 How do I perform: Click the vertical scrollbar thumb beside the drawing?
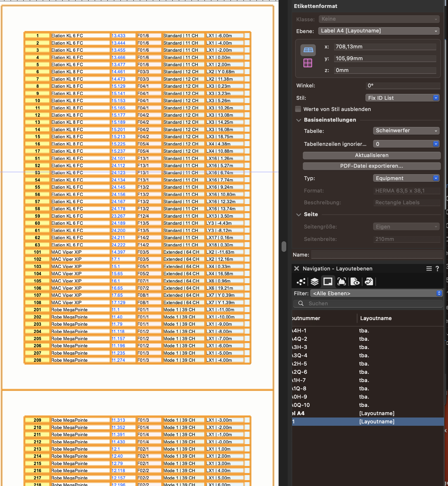pos(284,246)
